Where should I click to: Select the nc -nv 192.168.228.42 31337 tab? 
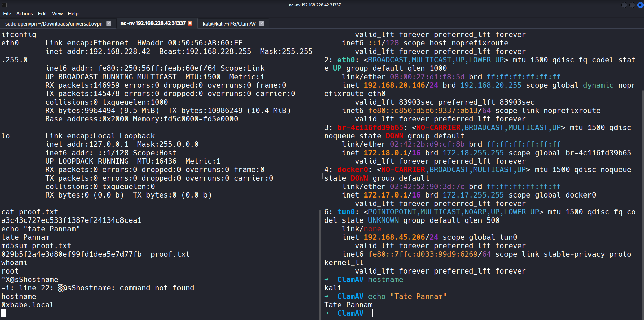(x=153, y=23)
